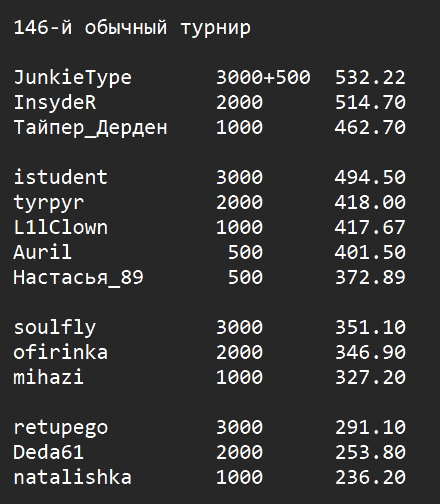Screen dimensions: 440x504
Task: Open the istudent player entry
Action: (60, 177)
